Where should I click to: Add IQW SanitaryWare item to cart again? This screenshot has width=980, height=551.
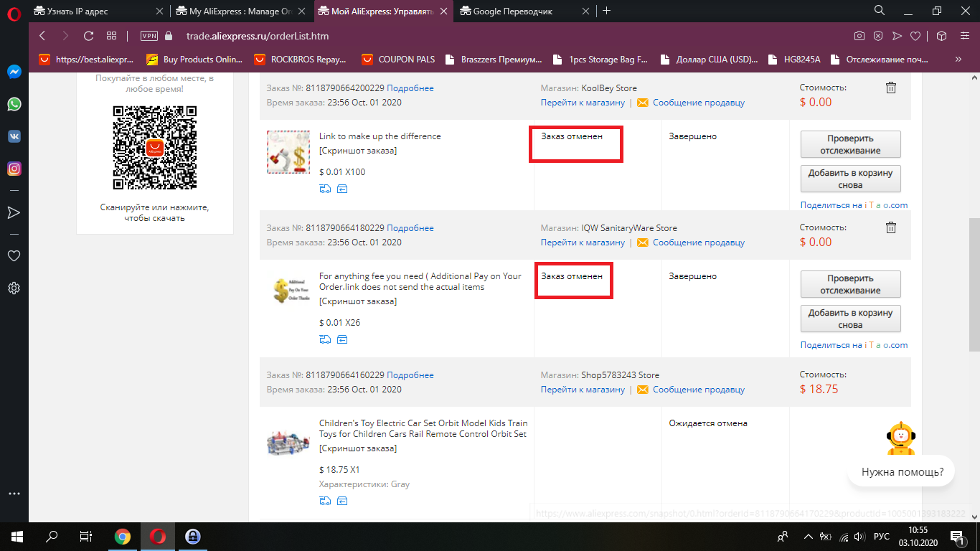point(851,319)
